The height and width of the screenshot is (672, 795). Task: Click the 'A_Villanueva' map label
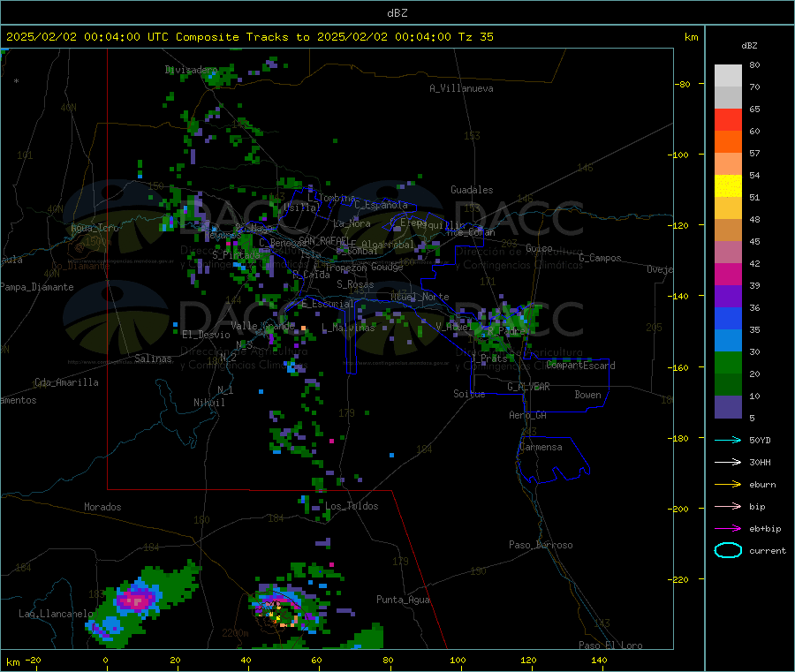[461, 88]
